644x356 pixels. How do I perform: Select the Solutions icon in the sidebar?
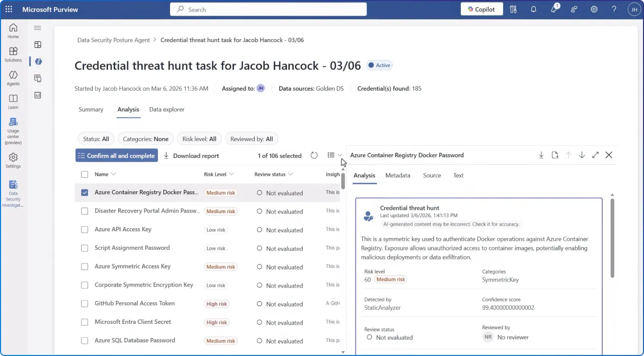point(13,53)
